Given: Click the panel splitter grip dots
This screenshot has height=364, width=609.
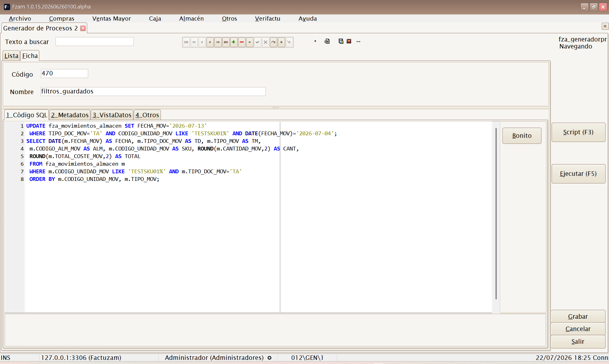Looking at the screenshot, I should [276, 108].
